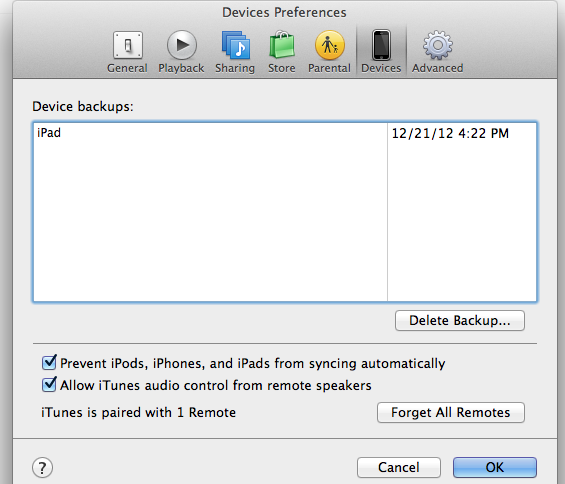Confirm with the OK button
The height and width of the screenshot is (484, 565).
pyautogui.click(x=494, y=467)
